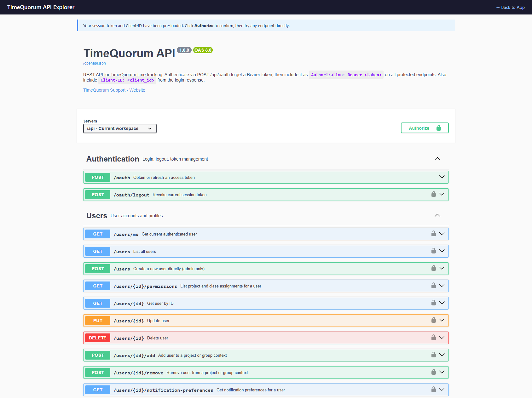Screen dimensions: 532x398
Task: Open the /openapi.json link
Action: 95,63
